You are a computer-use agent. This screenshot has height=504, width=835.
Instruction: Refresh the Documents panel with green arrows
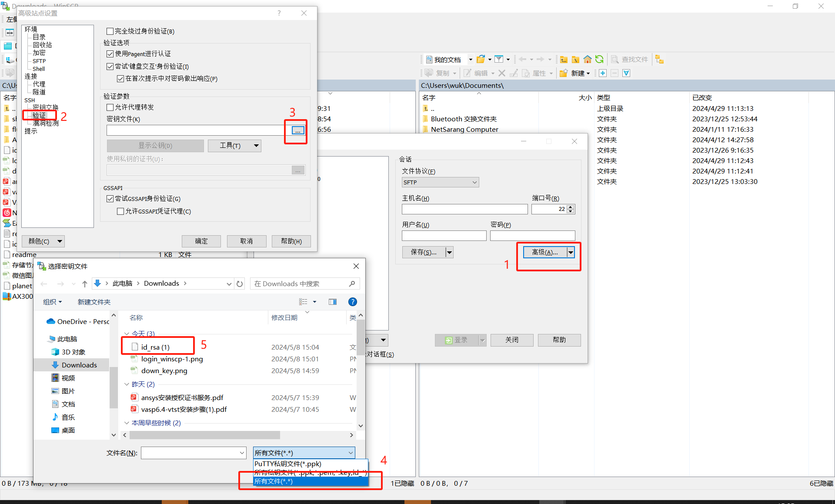599,60
